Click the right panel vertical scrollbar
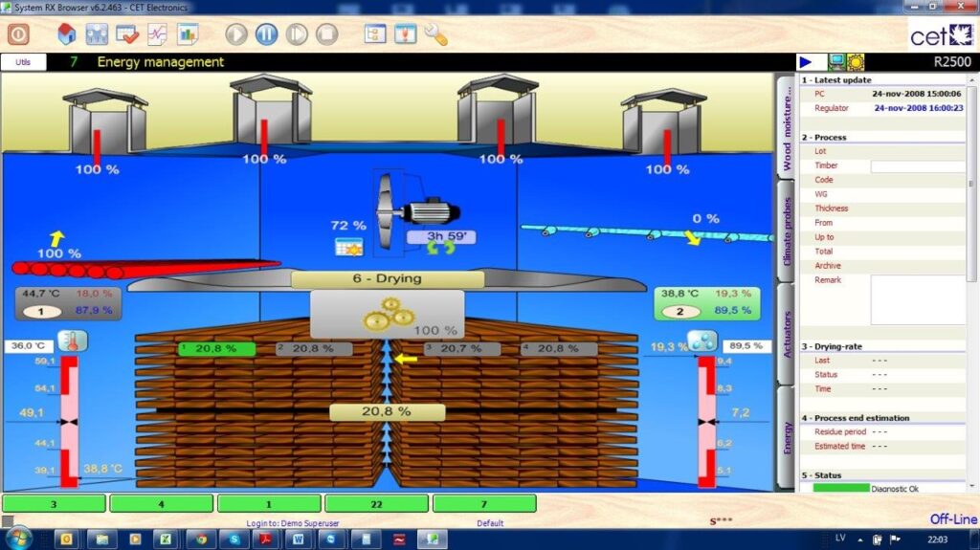 pyautogui.click(x=971, y=281)
